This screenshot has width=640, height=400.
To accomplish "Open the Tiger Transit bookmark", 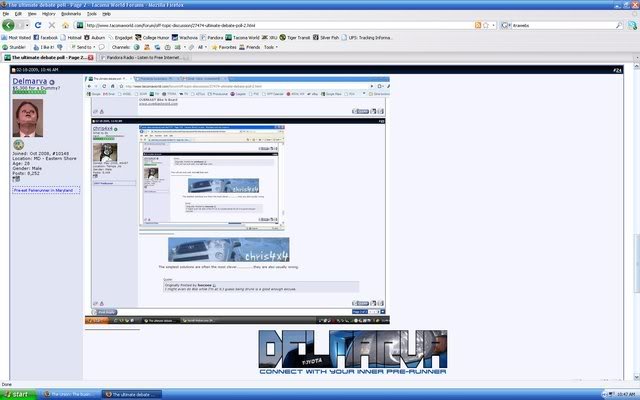I will [295, 38].
